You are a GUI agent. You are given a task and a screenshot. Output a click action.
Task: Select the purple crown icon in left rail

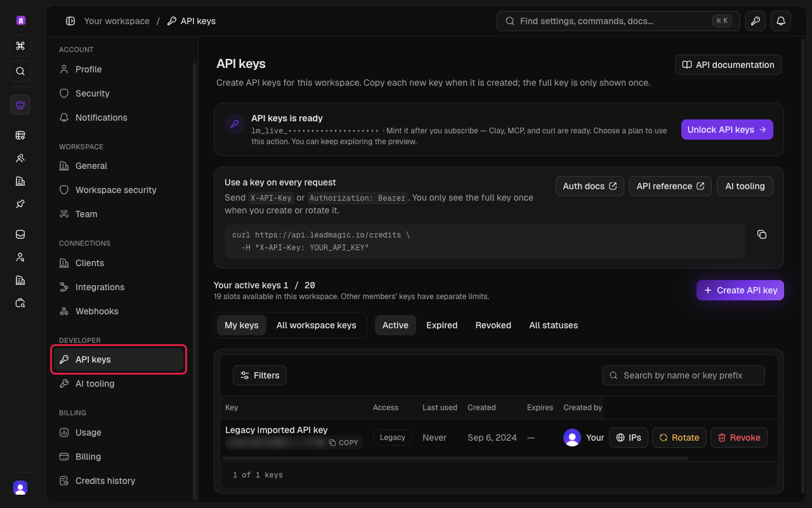click(20, 105)
